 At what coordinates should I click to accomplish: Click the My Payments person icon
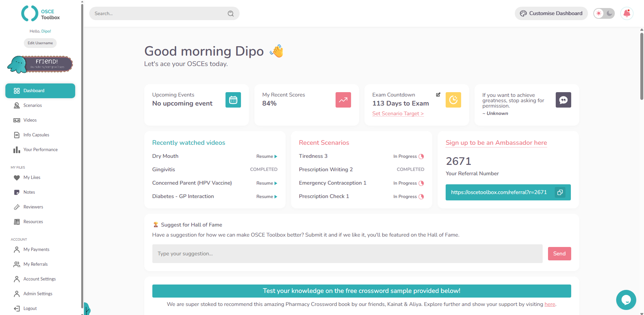coord(17,250)
